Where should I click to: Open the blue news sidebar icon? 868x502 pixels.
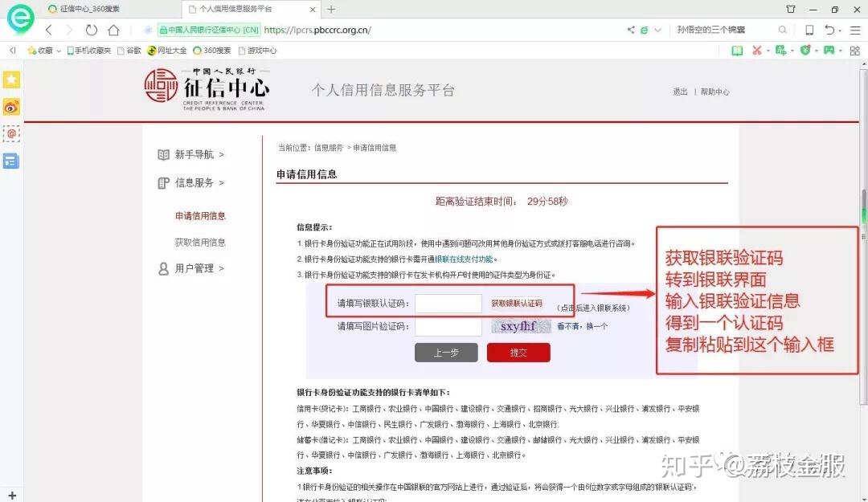tap(11, 161)
